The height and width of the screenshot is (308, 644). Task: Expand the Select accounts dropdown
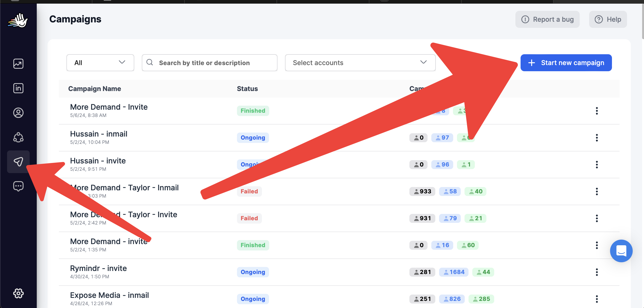[x=360, y=62]
